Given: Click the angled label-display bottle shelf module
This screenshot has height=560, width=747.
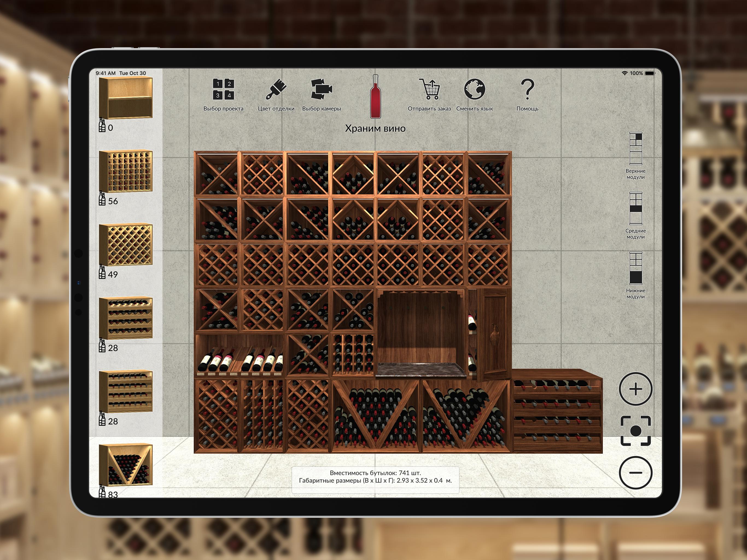Looking at the screenshot, I should [240, 355].
